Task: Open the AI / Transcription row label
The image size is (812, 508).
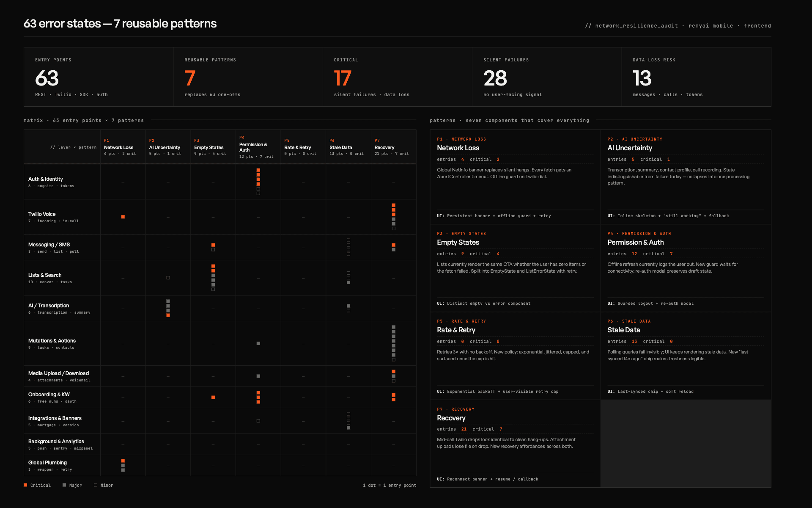Action: 49,306
